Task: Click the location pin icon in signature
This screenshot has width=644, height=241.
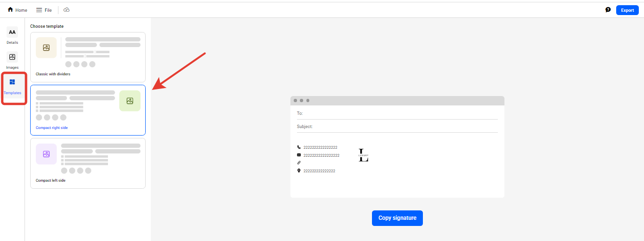Action: pos(299,171)
